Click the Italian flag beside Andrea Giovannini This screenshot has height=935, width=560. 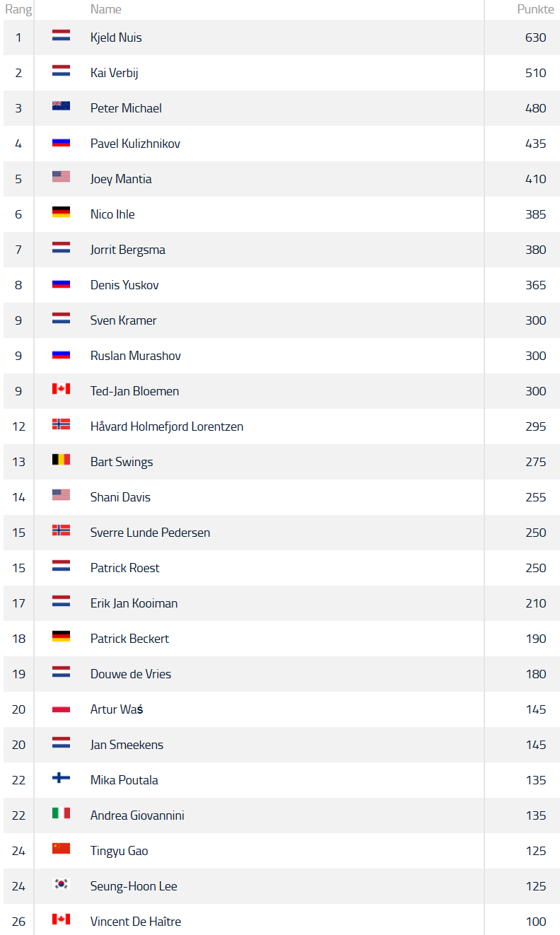pyautogui.click(x=61, y=813)
